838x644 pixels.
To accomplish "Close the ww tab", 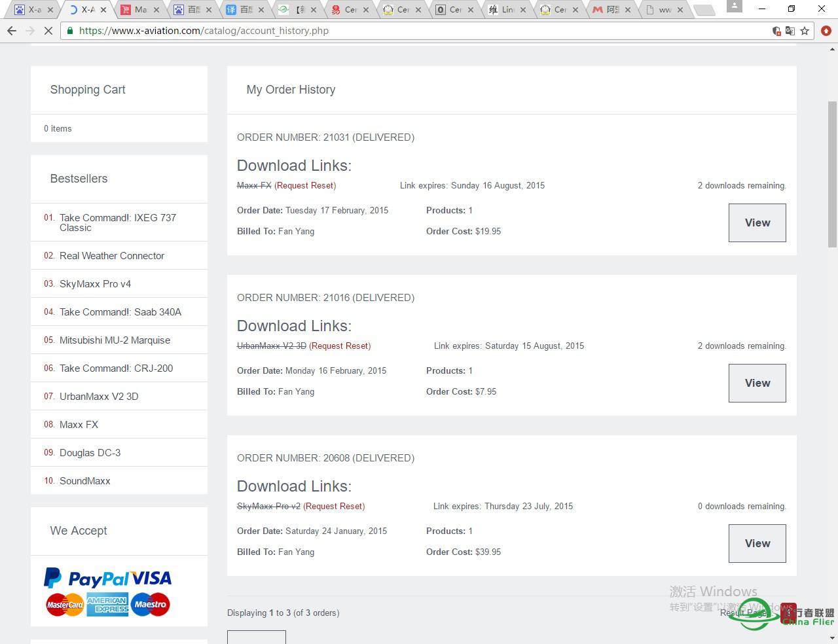I will click(680, 10).
